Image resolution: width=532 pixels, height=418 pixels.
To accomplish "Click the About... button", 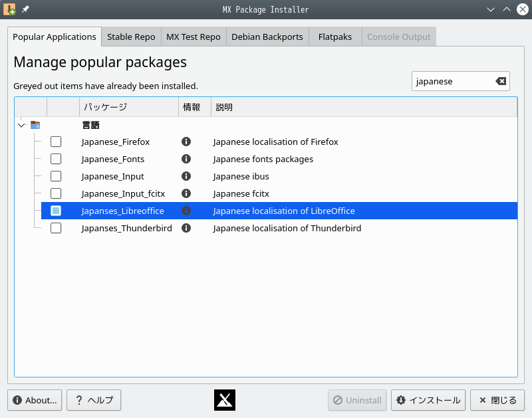I will pos(35,400).
